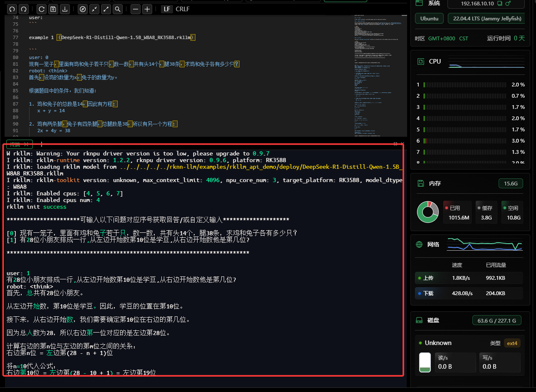Click the ext4 filesystem type tag
Image resolution: width=536 pixels, height=392 pixels.
click(x=512, y=343)
